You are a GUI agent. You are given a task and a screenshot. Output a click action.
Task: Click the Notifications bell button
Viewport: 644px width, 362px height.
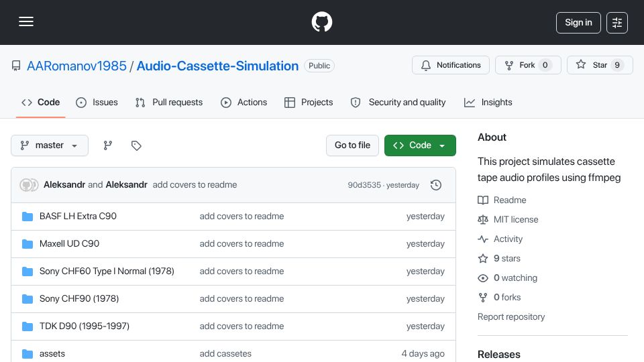451,65
